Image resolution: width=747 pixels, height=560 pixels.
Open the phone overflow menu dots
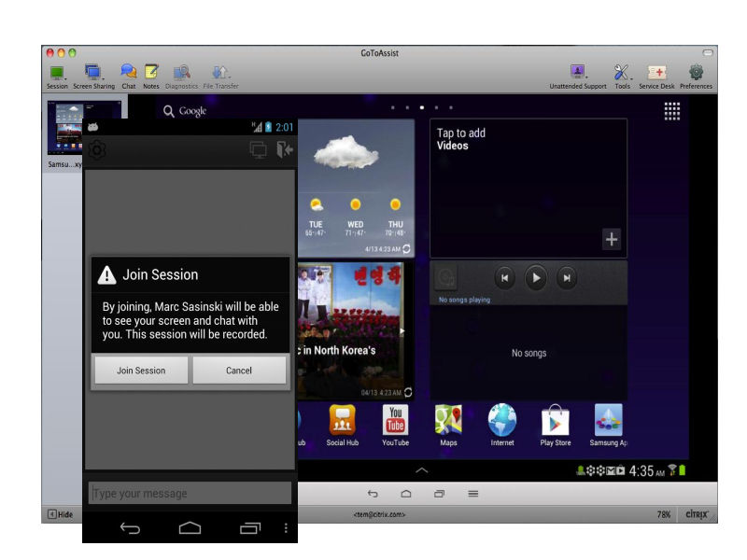(x=286, y=528)
